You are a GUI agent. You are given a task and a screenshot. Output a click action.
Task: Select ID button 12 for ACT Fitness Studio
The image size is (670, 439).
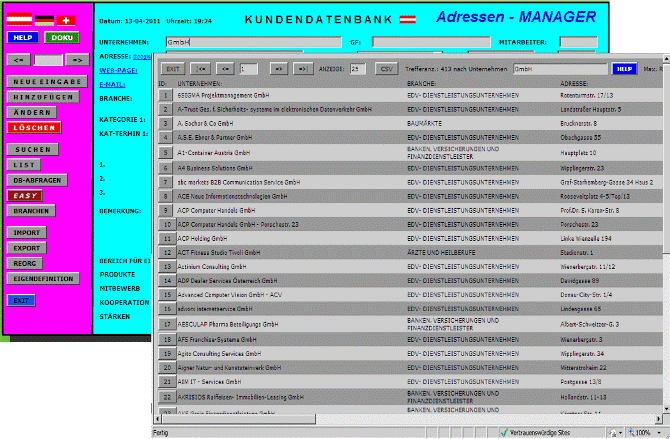tap(167, 253)
